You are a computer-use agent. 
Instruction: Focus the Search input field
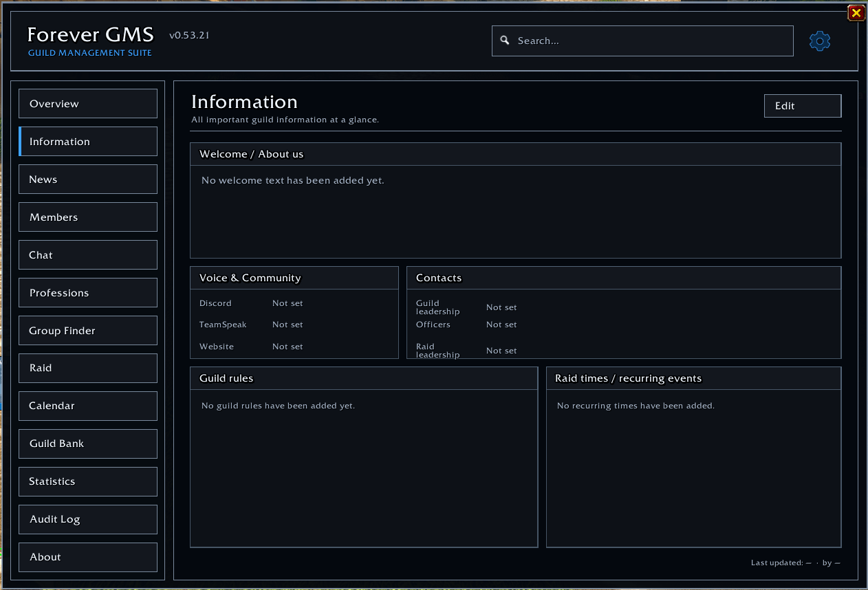(642, 41)
